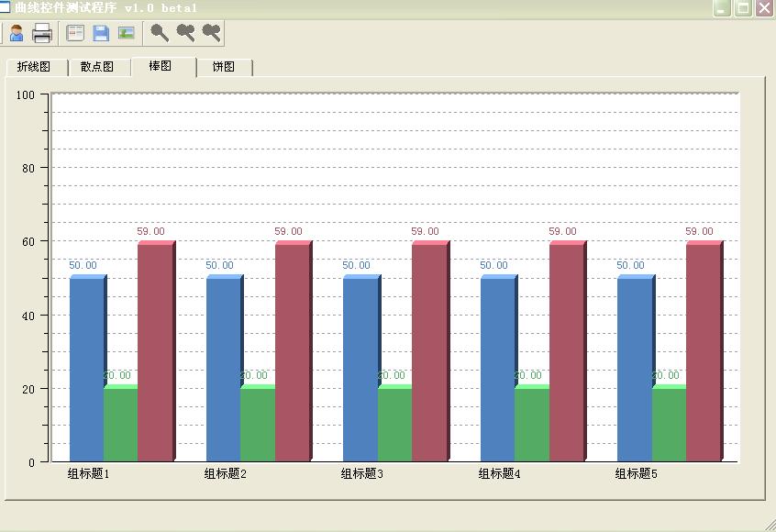Click the 0 label on the Y axis

(32, 462)
